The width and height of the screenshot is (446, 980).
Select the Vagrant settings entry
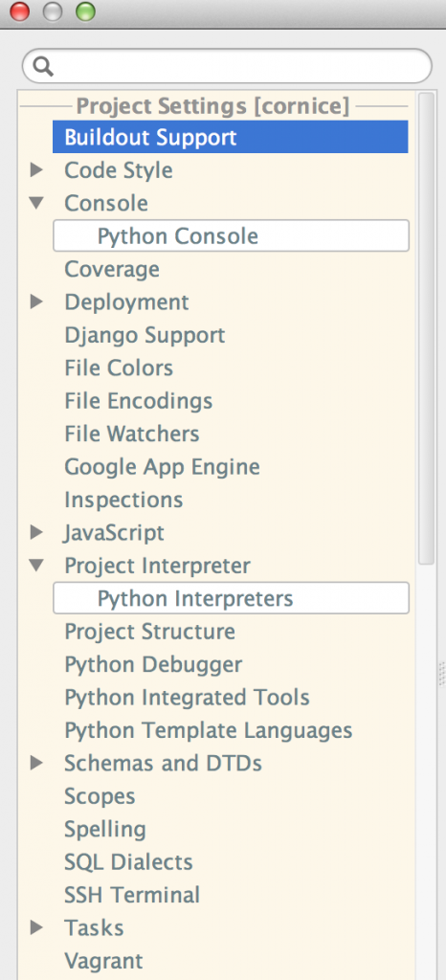tap(103, 961)
